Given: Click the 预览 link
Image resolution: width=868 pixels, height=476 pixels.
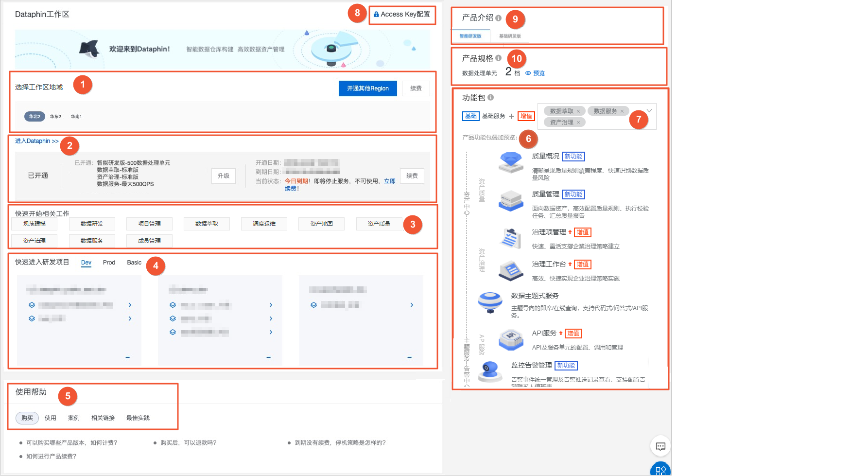Looking at the screenshot, I should [x=539, y=73].
